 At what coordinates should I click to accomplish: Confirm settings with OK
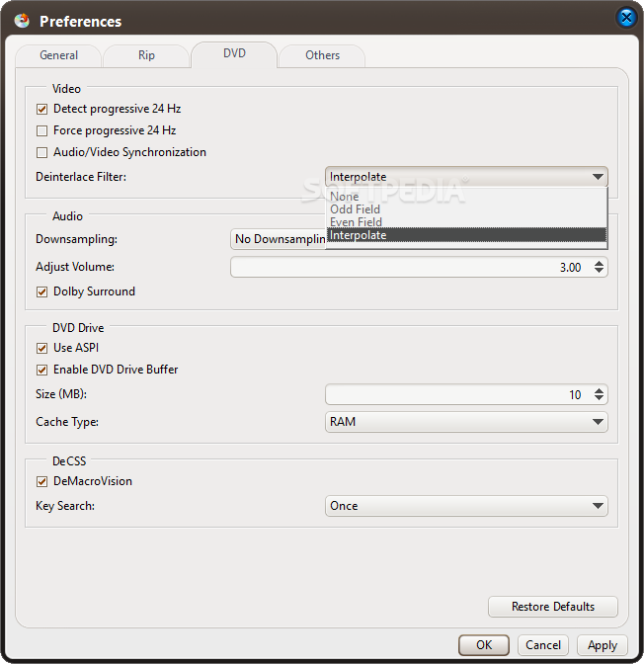coord(484,645)
